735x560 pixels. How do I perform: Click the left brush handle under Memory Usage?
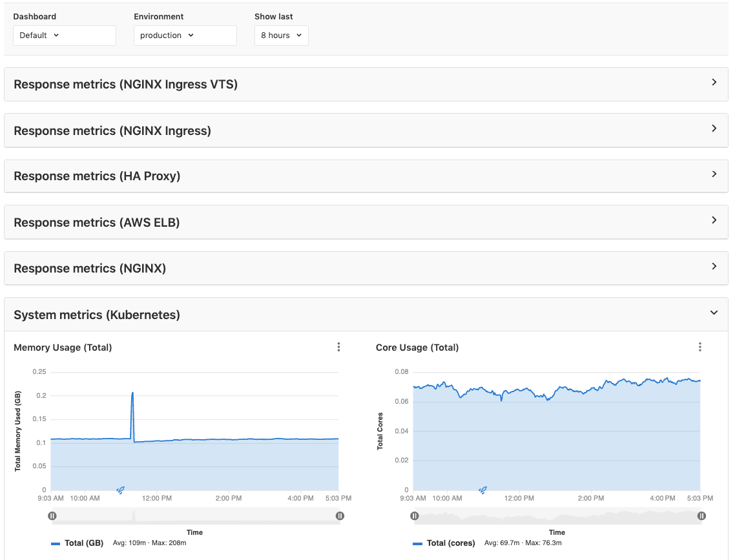(x=52, y=515)
